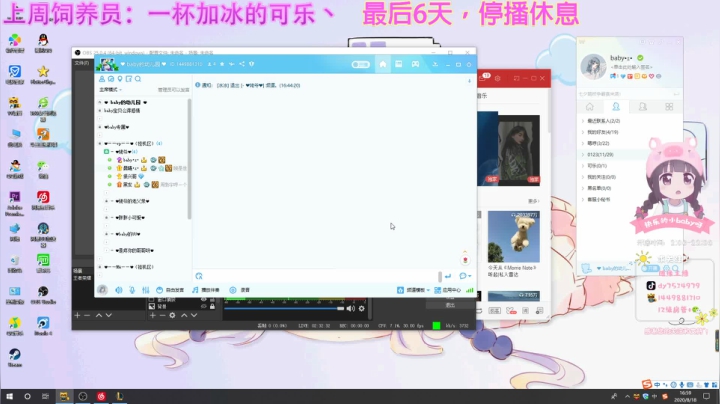Open the speech bubble dropdown beside send
The height and width of the screenshot is (404, 720).
(465, 276)
